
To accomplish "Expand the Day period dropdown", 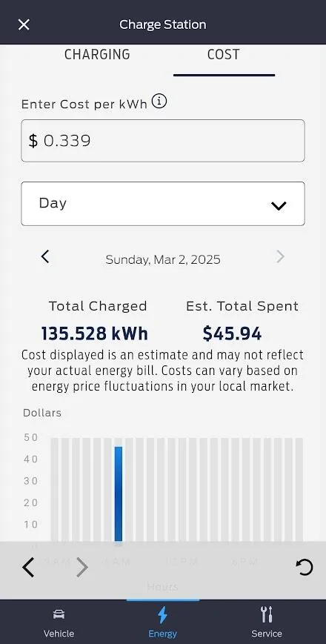I will pos(163,204).
